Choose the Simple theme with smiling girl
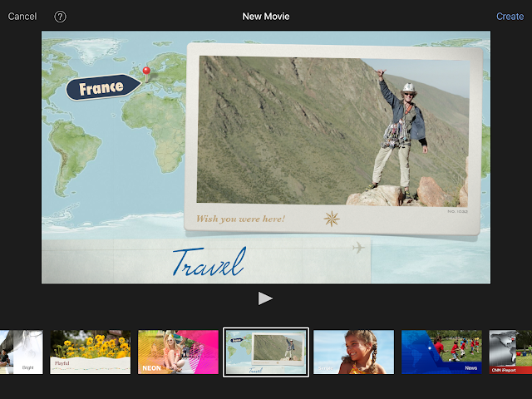This screenshot has height=399, width=532. tap(354, 352)
